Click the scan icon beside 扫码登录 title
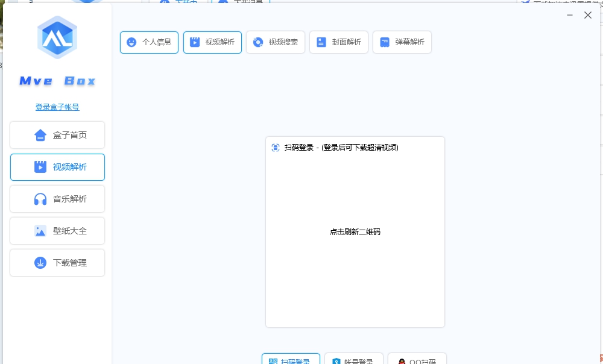The height and width of the screenshot is (364, 603). pos(276,148)
